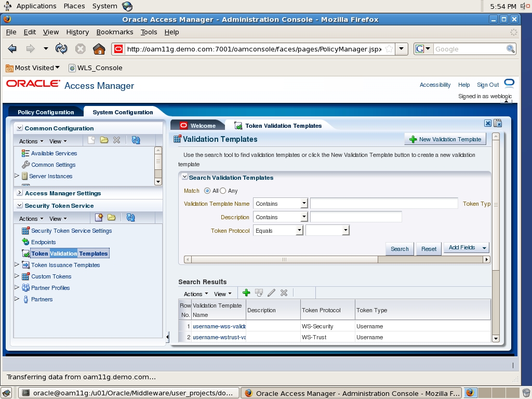Open the Tools menu
532x399 pixels.
tap(149, 32)
